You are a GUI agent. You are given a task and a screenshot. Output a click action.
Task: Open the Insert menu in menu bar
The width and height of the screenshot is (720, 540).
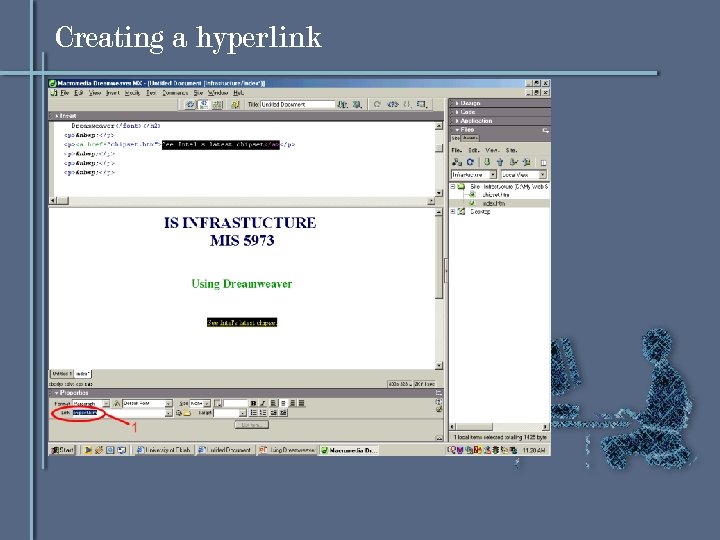pos(113,93)
